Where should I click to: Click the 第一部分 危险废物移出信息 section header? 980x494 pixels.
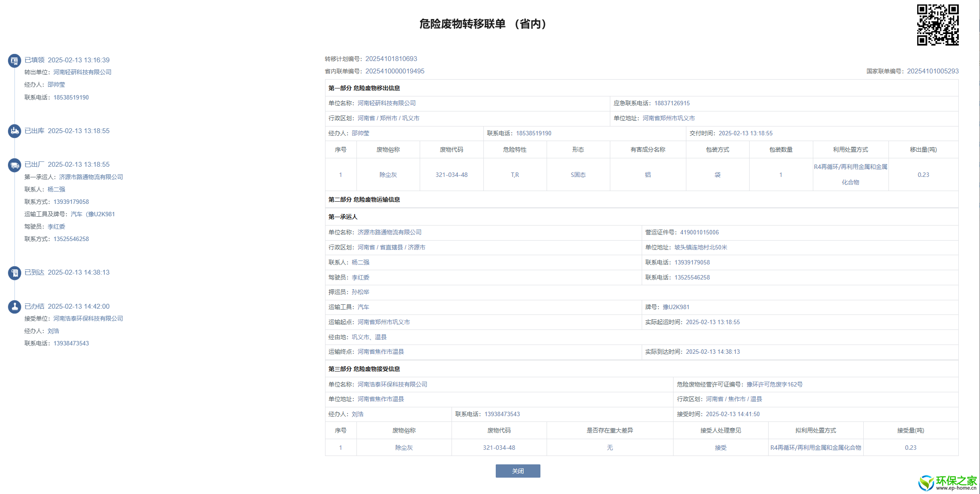[x=364, y=88]
